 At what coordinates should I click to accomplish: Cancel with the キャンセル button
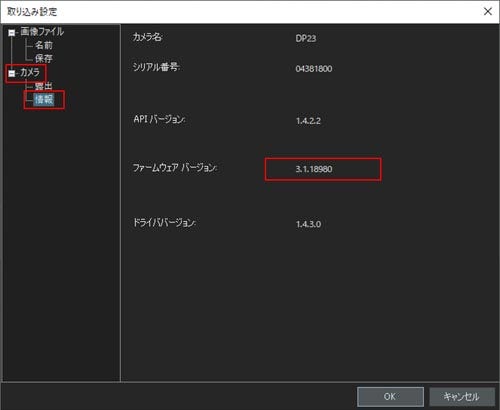(x=462, y=397)
